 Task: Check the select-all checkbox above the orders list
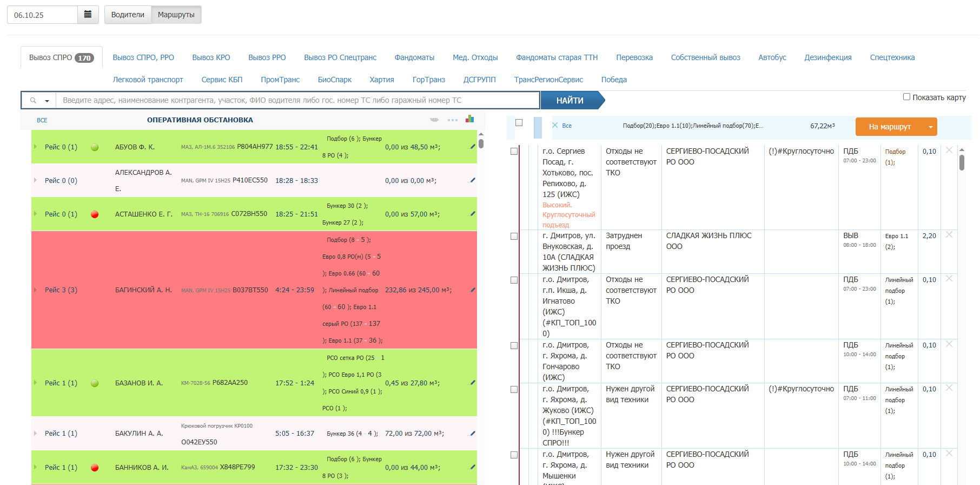click(519, 123)
